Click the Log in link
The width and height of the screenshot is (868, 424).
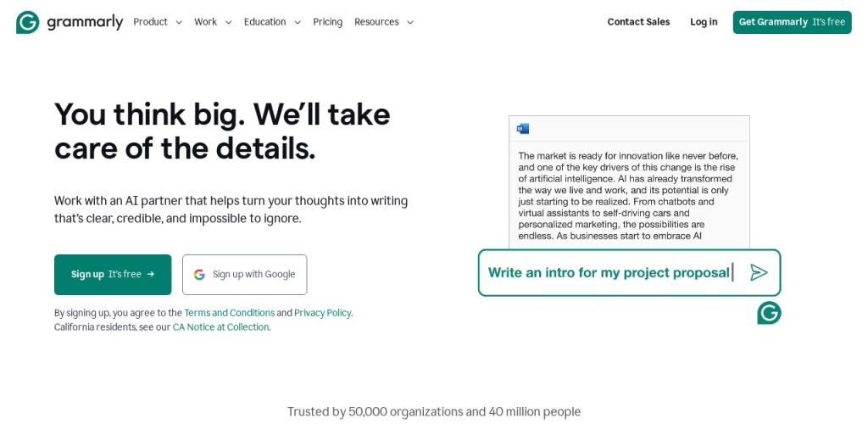[x=704, y=22]
